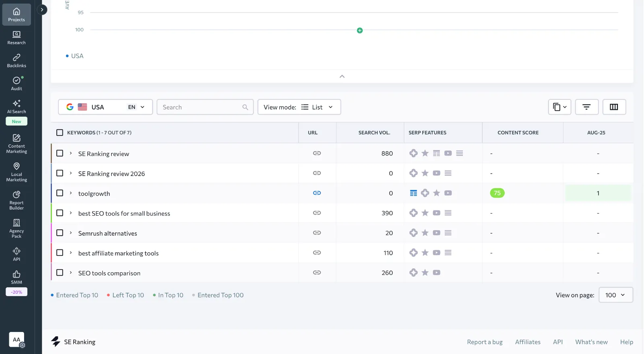The width and height of the screenshot is (644, 354).
Task: Open the Audit sidebar icon
Action: click(17, 84)
